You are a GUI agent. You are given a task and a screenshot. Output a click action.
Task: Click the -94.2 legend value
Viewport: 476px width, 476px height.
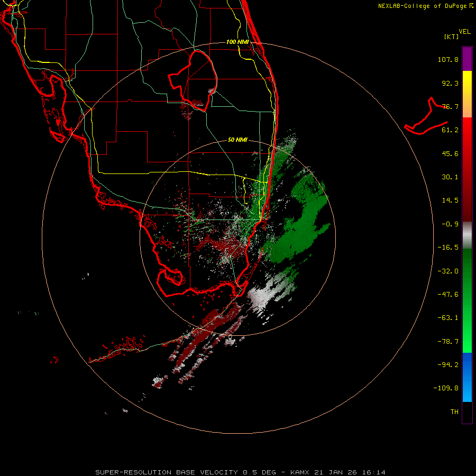[448, 365]
